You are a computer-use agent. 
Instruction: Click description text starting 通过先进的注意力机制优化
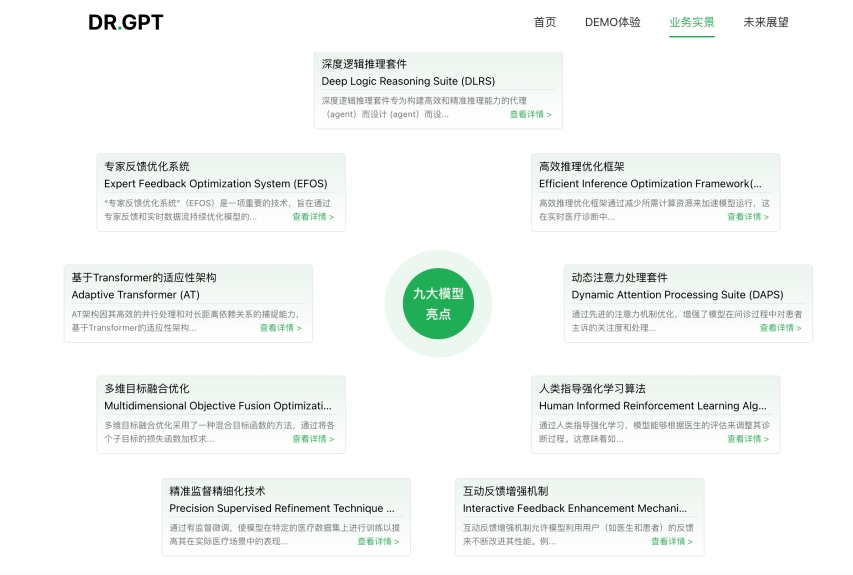[687, 321]
